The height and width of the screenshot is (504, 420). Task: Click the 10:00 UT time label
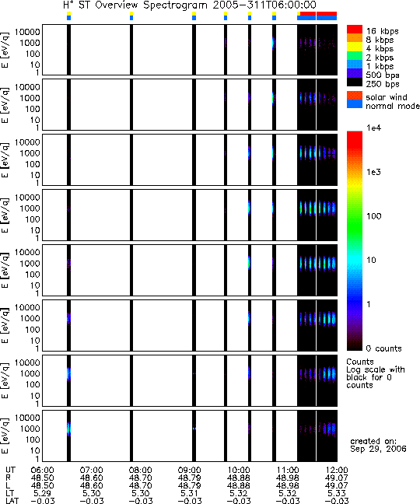tap(239, 471)
